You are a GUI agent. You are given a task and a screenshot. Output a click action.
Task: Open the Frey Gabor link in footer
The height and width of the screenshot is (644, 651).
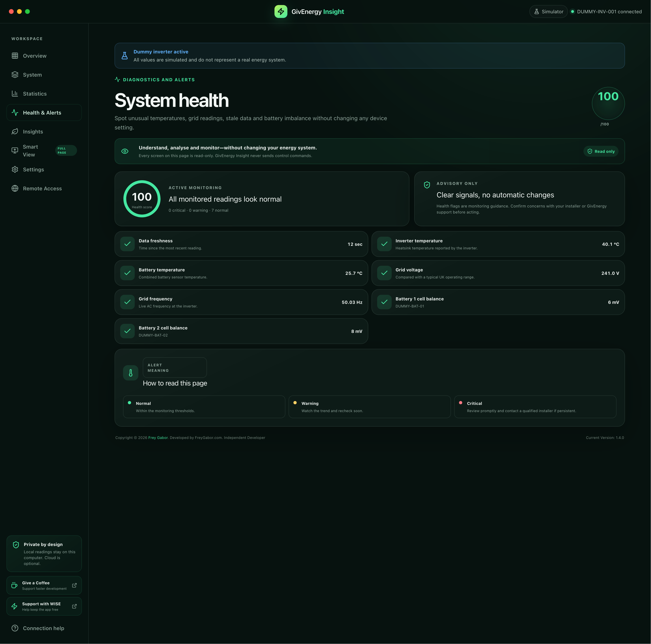(x=158, y=438)
